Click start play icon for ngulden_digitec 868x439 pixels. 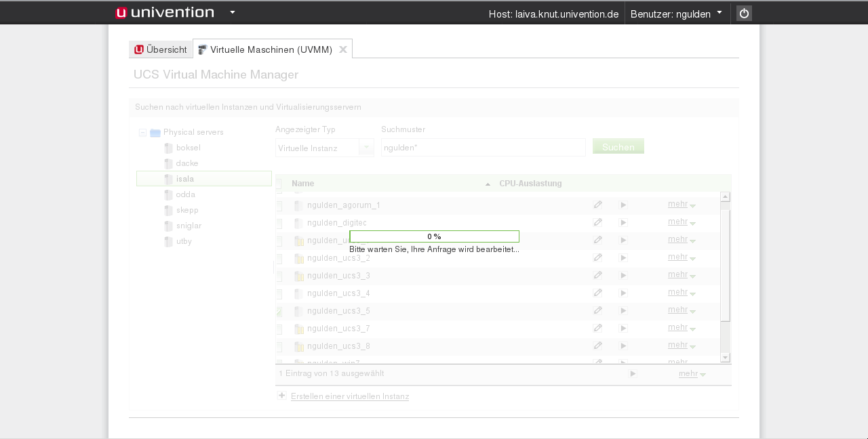click(x=623, y=222)
